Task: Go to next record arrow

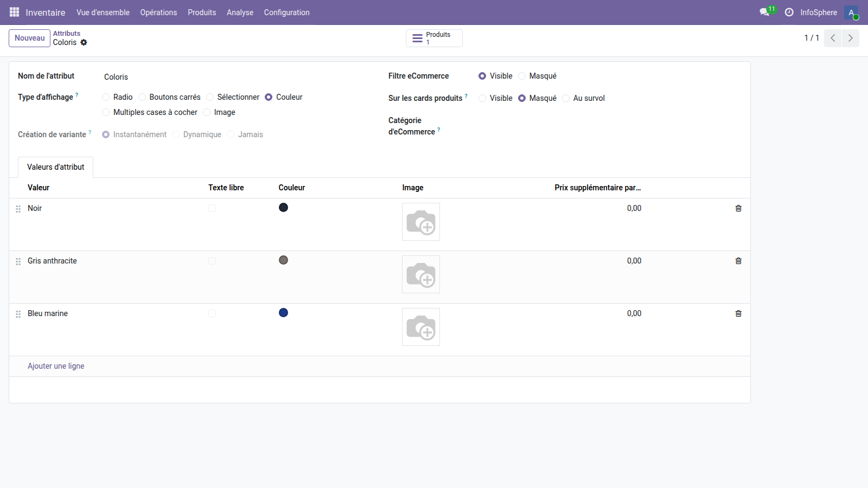Action: (850, 38)
